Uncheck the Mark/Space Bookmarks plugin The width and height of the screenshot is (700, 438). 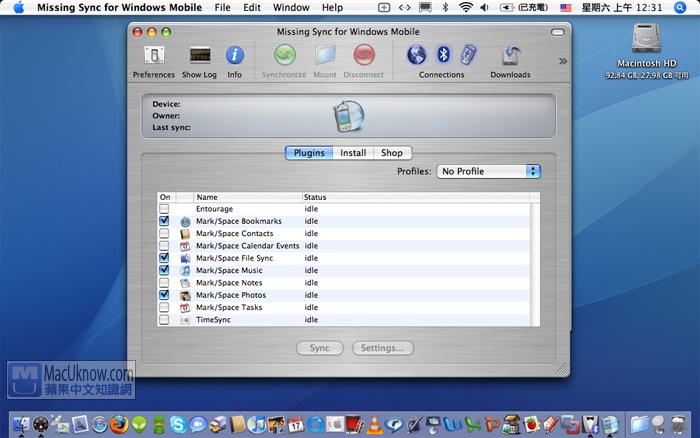(x=164, y=221)
